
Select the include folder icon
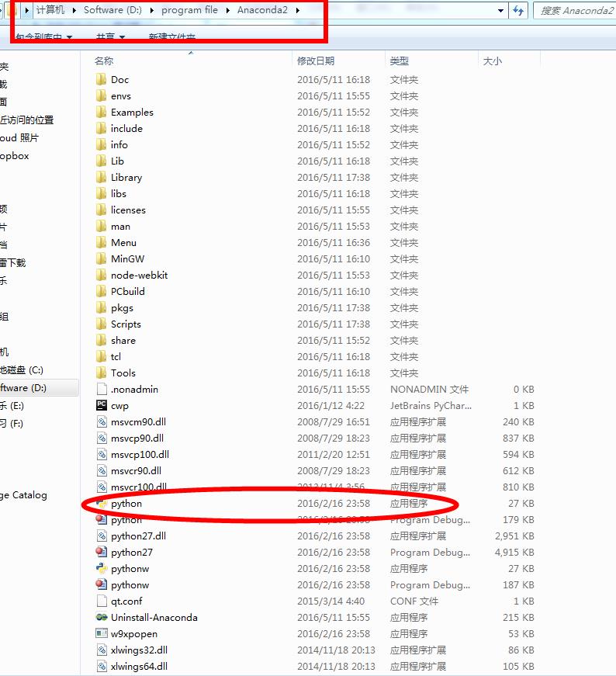[x=102, y=129]
